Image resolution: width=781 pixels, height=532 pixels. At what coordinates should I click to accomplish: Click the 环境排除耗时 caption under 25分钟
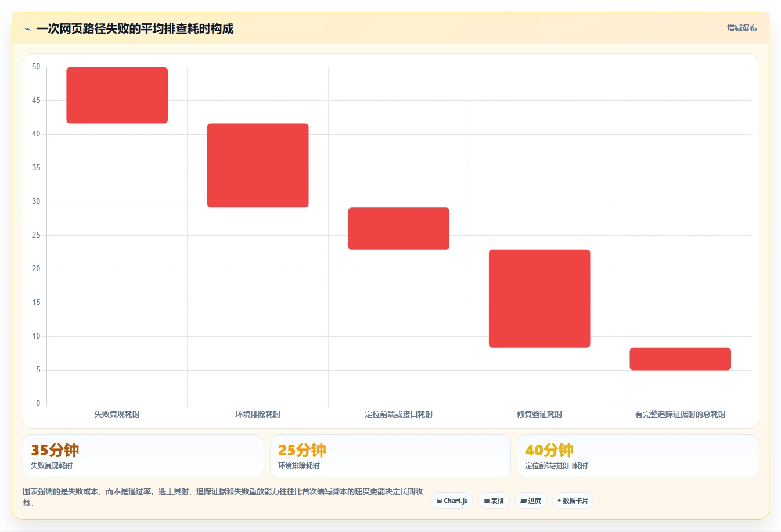(299, 466)
